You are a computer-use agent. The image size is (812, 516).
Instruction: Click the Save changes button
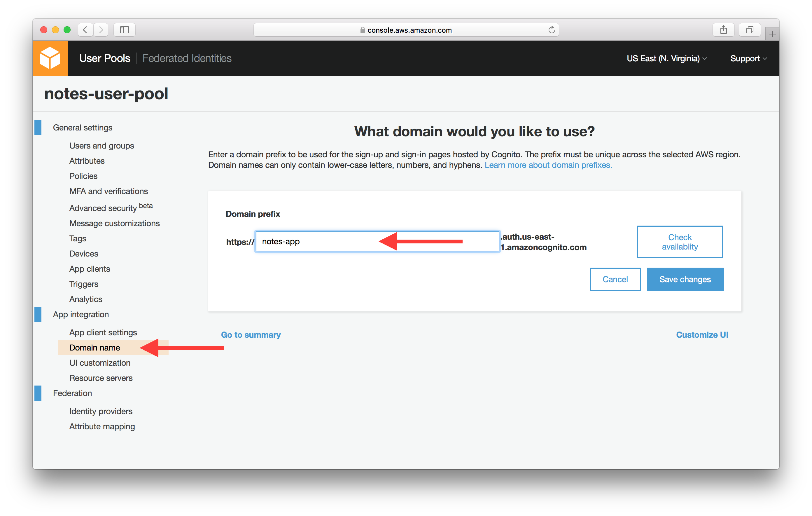tap(685, 279)
